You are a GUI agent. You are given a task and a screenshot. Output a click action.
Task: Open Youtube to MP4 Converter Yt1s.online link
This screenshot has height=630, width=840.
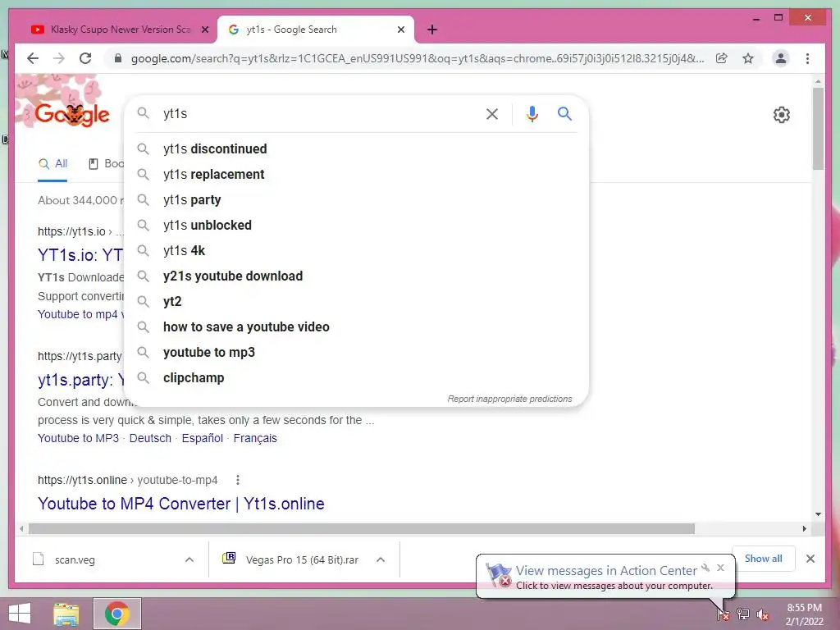(x=181, y=504)
